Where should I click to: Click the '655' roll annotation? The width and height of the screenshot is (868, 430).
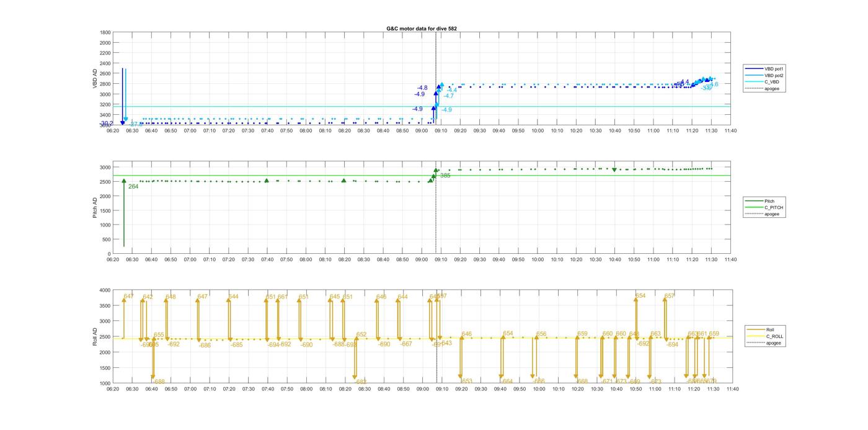159,335
